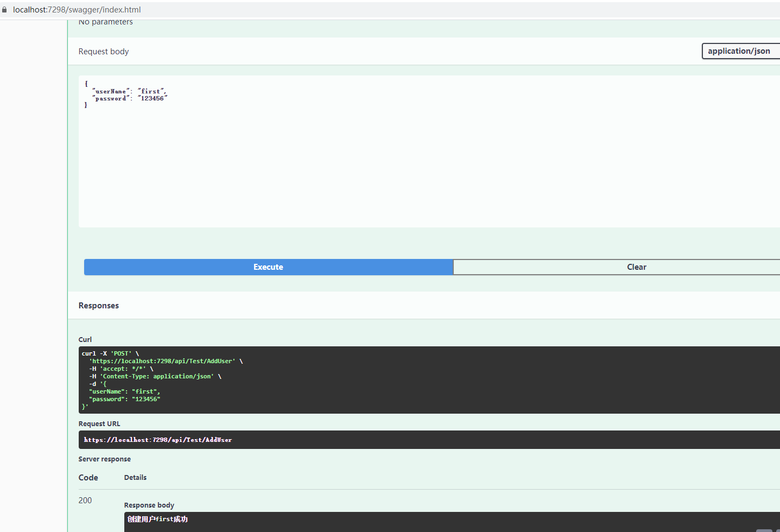Click the curl -X 'POST' line
Image resolution: width=780 pixels, height=532 pixels.
coord(110,353)
